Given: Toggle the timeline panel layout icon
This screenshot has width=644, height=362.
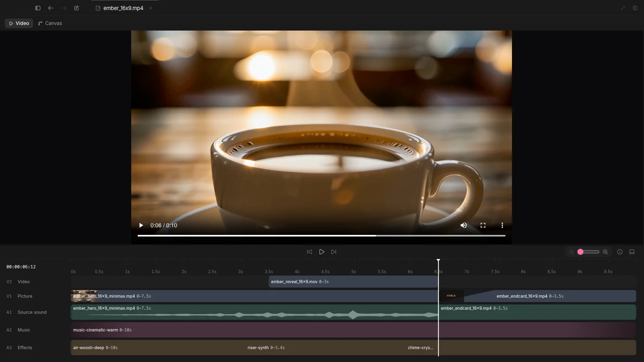Looking at the screenshot, I should click(632, 252).
